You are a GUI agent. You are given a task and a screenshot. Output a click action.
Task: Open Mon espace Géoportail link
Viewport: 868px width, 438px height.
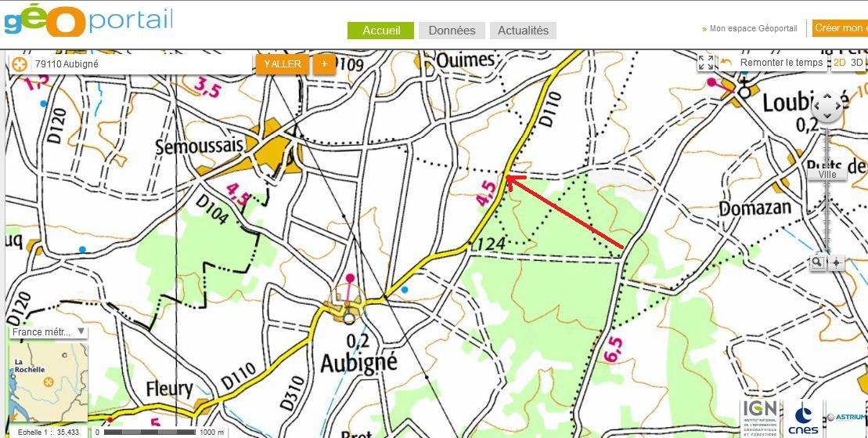click(752, 28)
